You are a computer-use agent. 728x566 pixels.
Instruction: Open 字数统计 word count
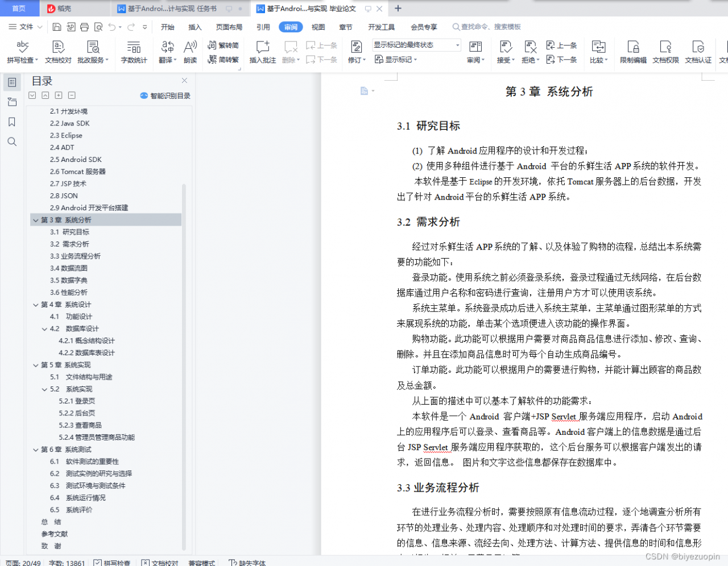click(134, 52)
